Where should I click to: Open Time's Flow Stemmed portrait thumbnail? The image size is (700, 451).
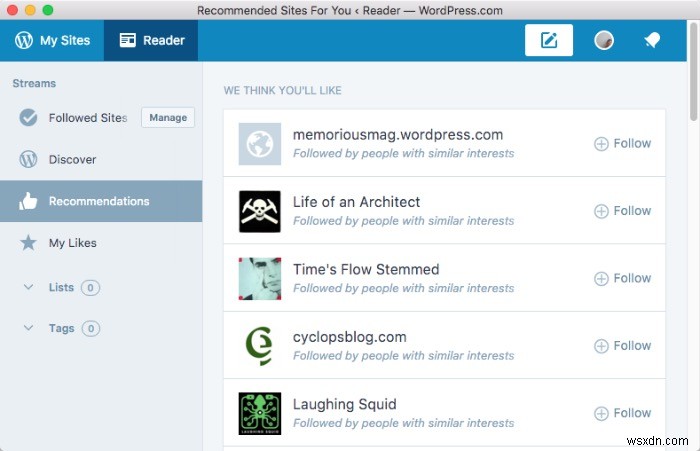tap(260, 279)
